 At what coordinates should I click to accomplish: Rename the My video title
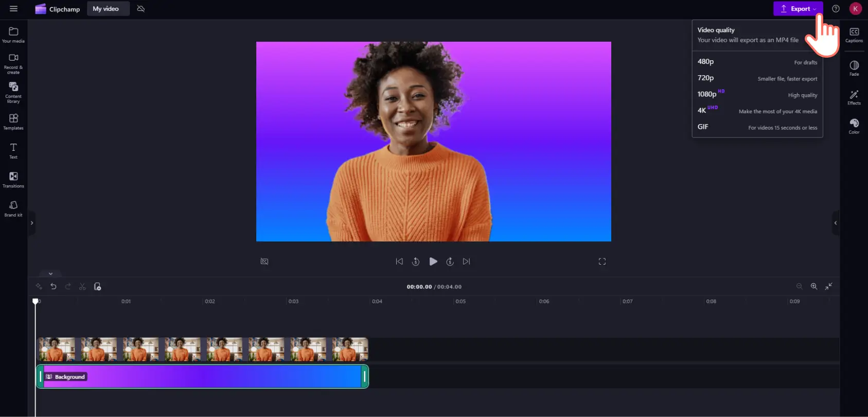pyautogui.click(x=108, y=9)
